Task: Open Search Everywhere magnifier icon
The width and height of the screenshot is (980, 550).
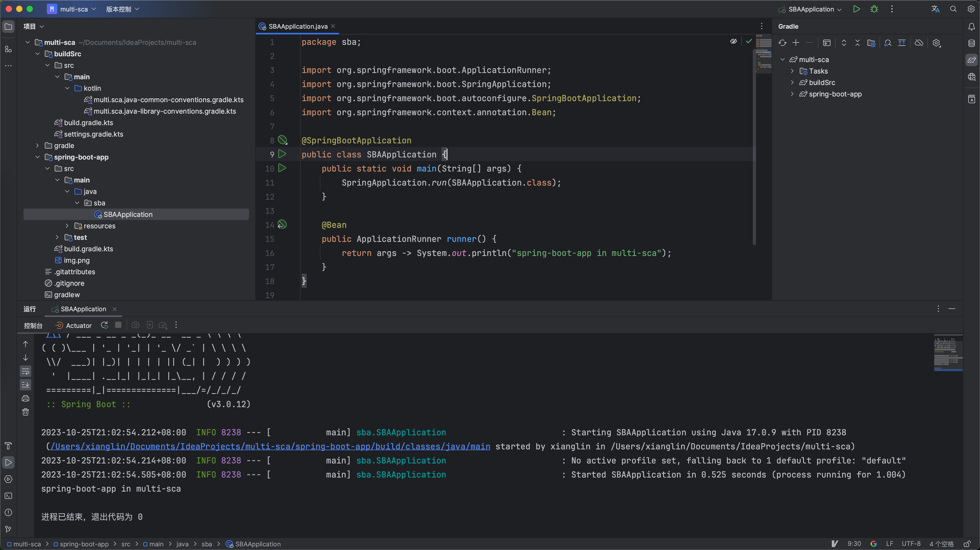Action: click(x=953, y=9)
